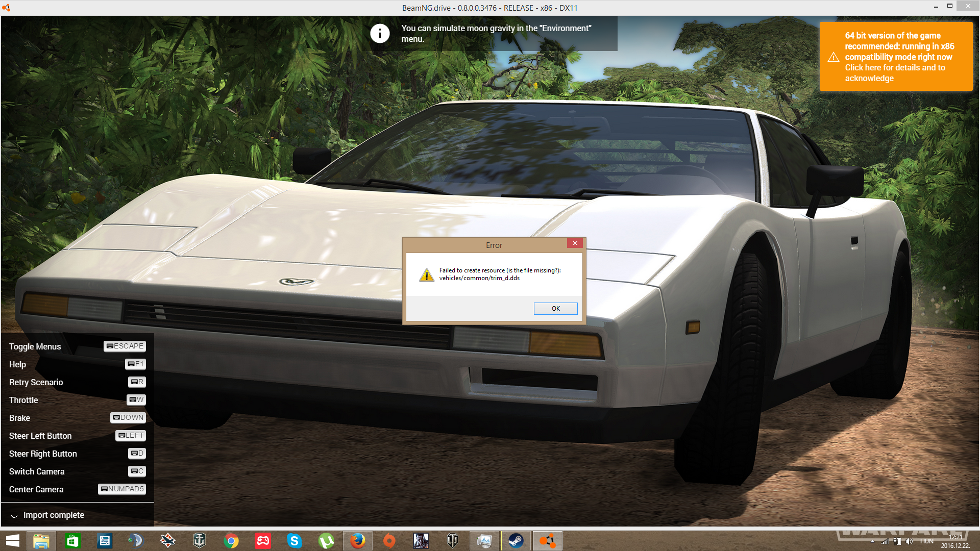
Task: Collapse the Import complete chevron
Action: coord(14,515)
